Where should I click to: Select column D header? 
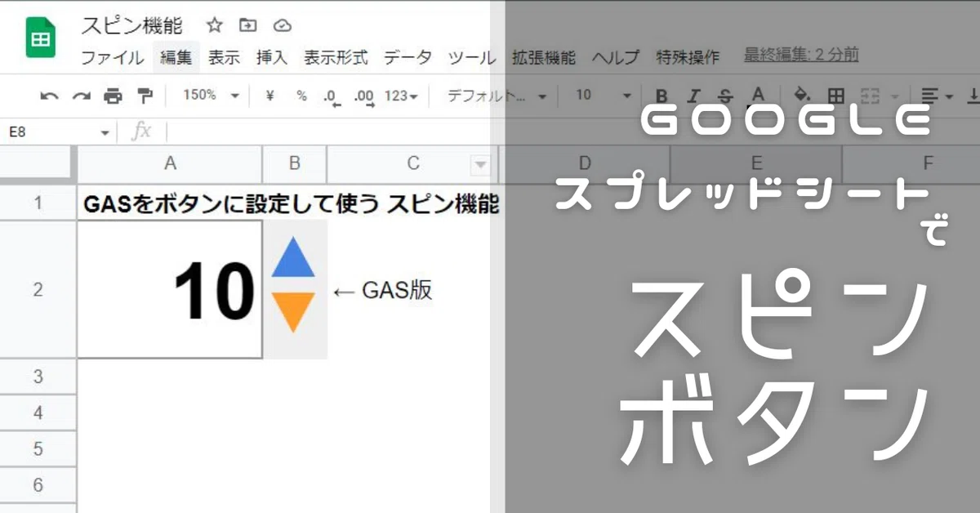tap(585, 164)
